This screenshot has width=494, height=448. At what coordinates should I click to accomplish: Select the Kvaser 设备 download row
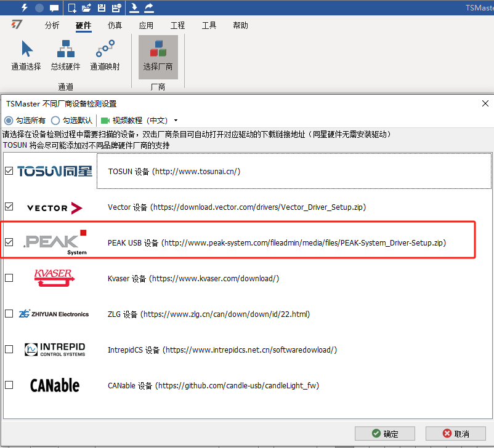tap(193, 279)
